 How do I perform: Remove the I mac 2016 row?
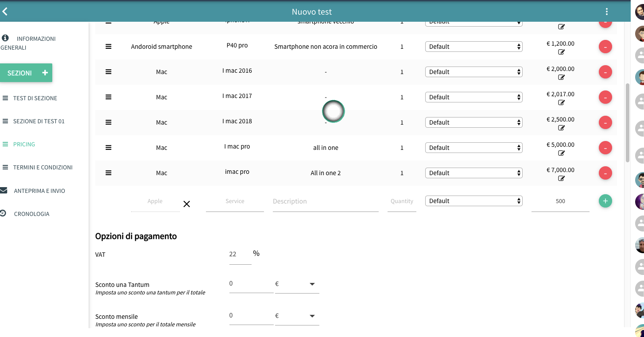(x=605, y=72)
